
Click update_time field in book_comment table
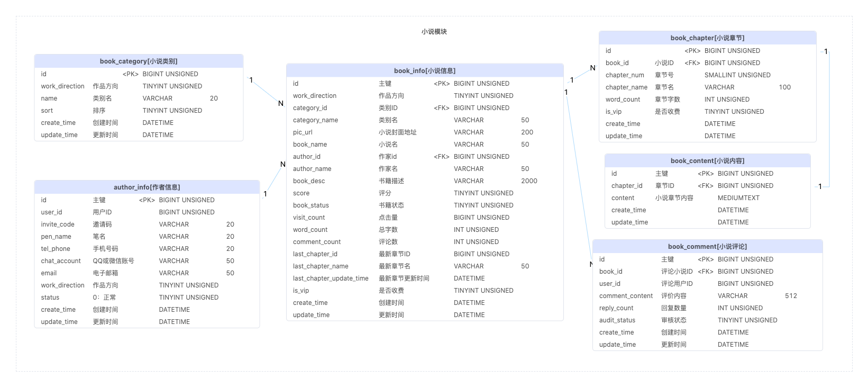(708, 345)
